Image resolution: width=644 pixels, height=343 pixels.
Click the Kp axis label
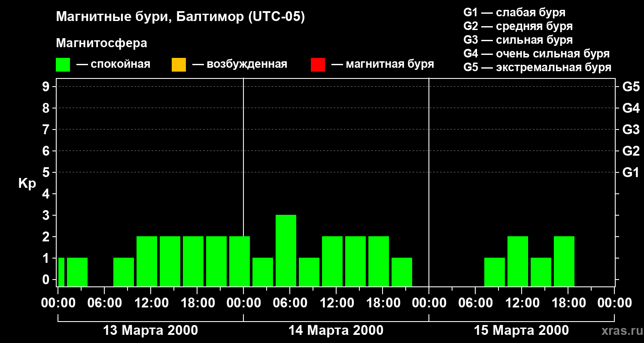pyautogui.click(x=27, y=183)
